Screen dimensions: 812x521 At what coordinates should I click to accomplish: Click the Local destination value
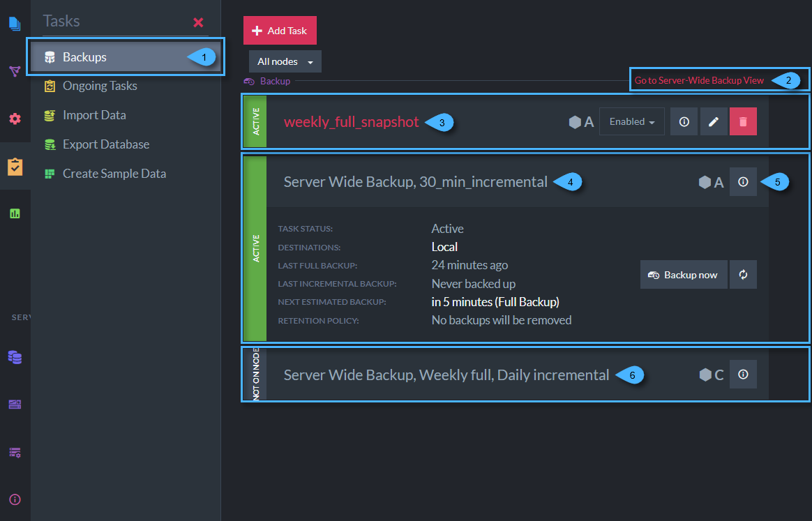coord(444,247)
